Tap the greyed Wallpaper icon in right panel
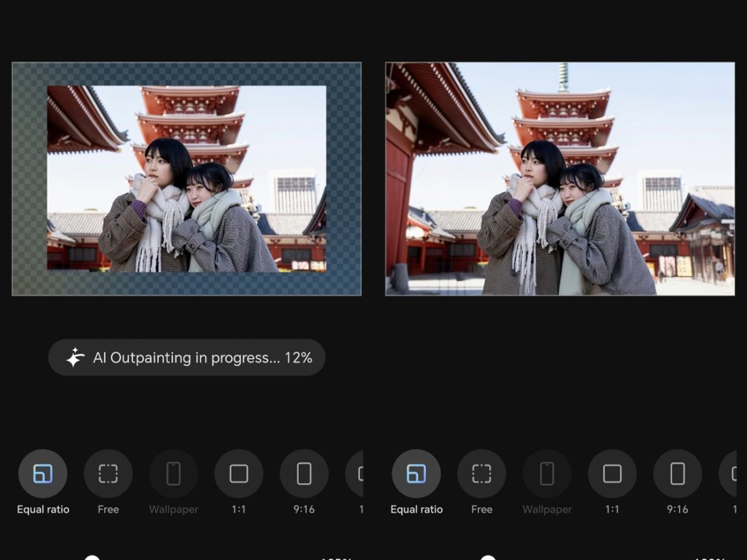The image size is (747, 560). [547, 474]
